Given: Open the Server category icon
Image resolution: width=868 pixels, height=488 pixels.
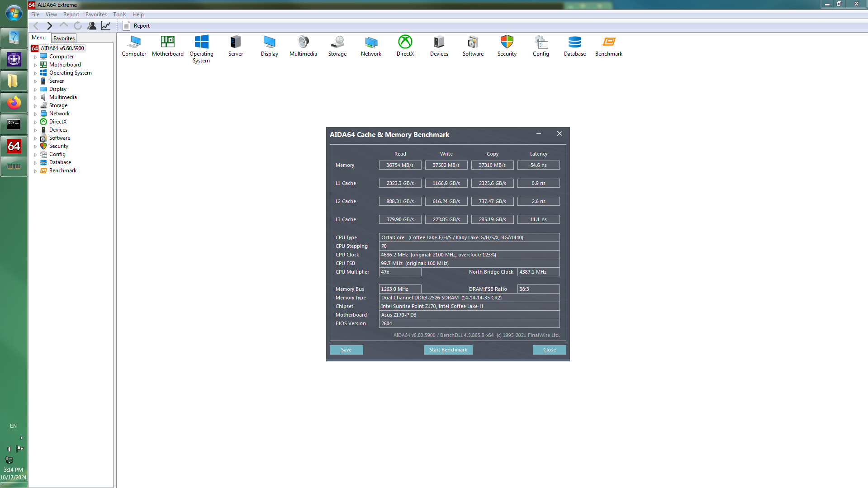Looking at the screenshot, I should click(236, 46).
